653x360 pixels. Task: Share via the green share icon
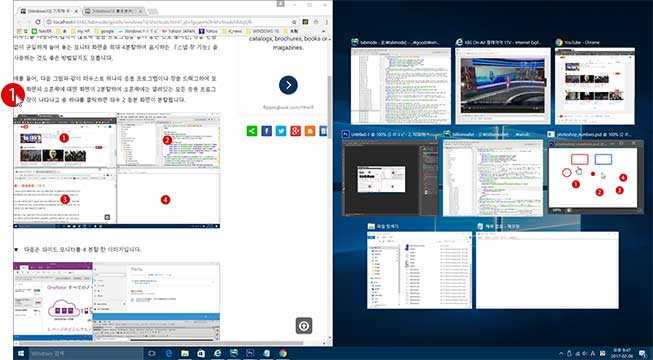click(252, 131)
